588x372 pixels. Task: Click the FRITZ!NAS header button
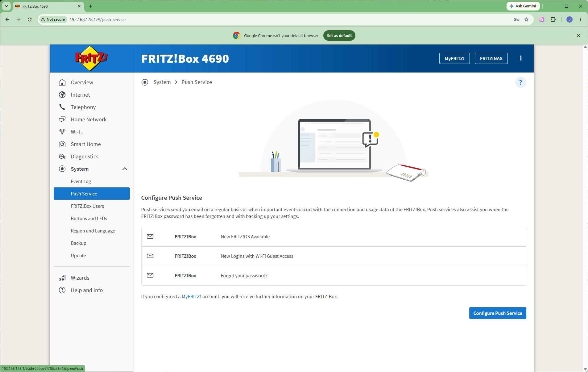tap(491, 58)
